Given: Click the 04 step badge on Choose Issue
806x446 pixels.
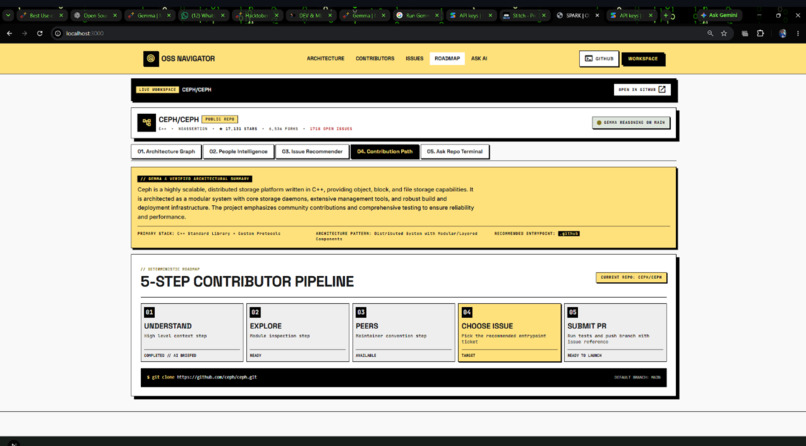Looking at the screenshot, I should click(x=467, y=312).
